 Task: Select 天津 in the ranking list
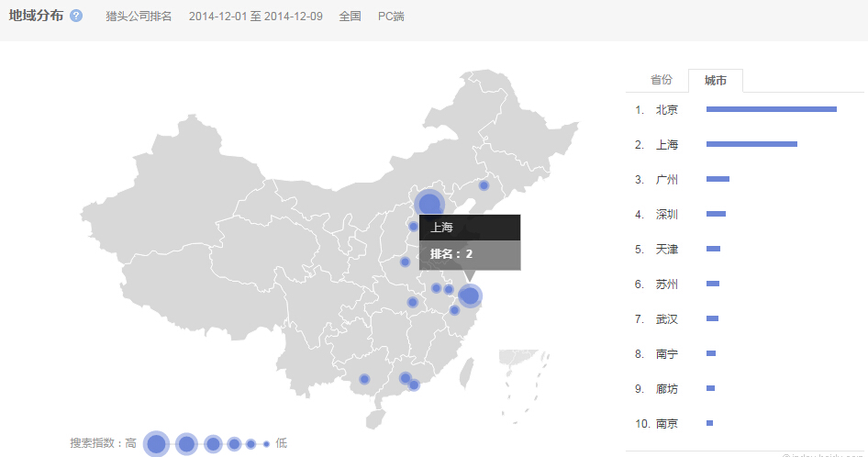coord(667,250)
